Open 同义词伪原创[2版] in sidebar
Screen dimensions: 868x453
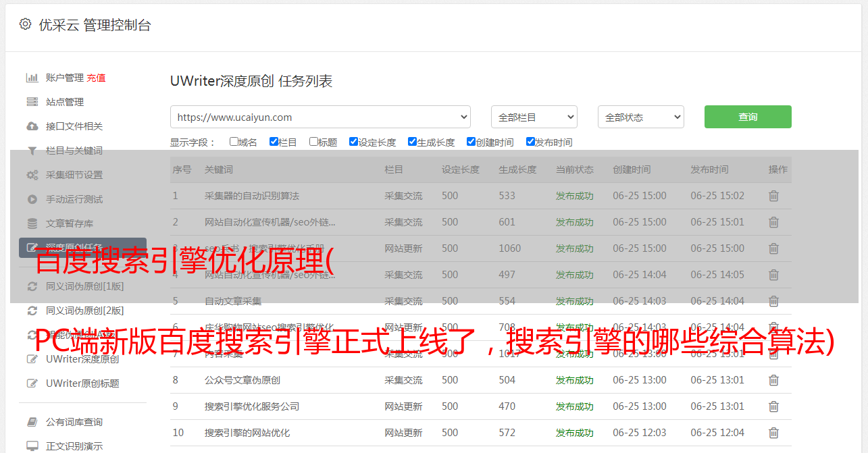(84, 311)
